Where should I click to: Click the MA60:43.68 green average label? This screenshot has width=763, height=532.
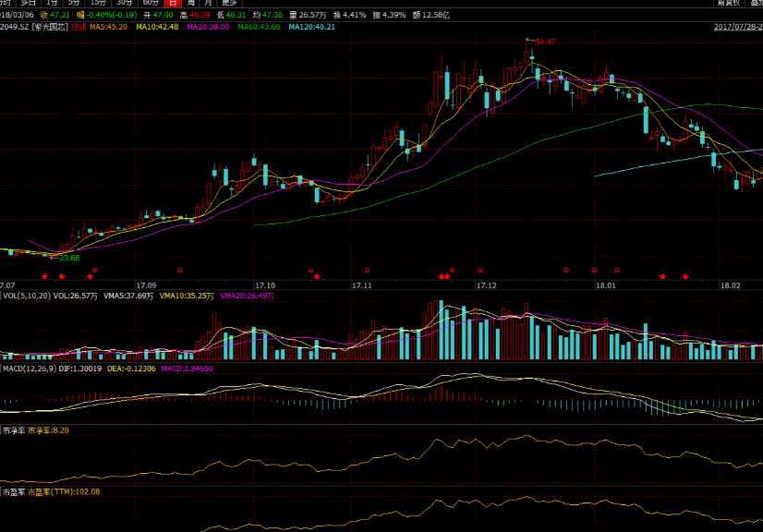[260, 27]
